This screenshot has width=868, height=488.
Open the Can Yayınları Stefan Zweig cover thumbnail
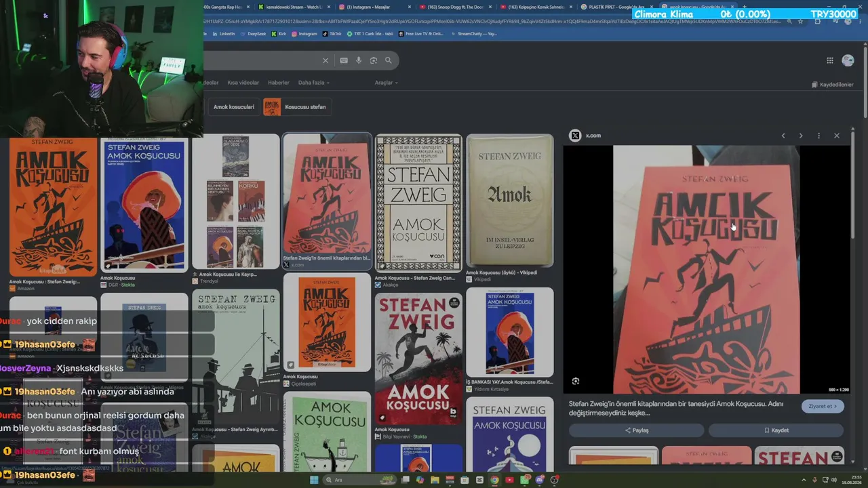[418, 203]
